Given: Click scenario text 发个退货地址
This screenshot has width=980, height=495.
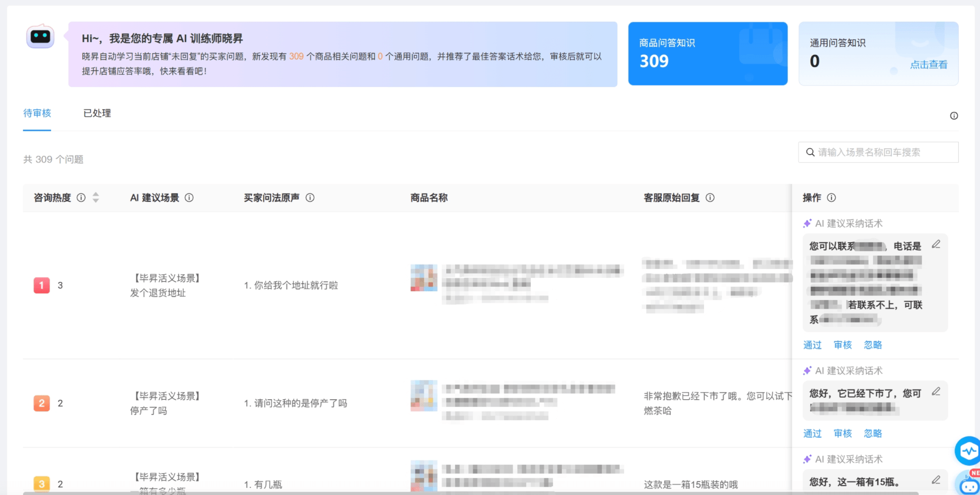Looking at the screenshot, I should click(x=158, y=293).
